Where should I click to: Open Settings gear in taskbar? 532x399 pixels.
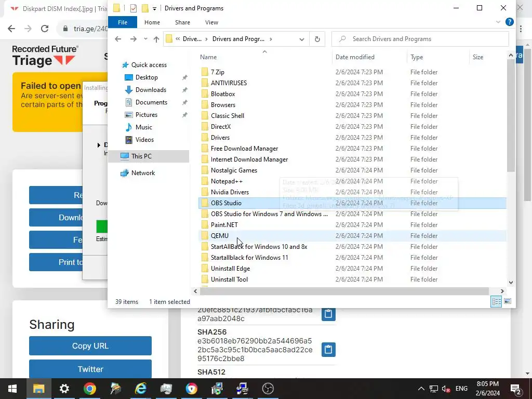(64, 389)
